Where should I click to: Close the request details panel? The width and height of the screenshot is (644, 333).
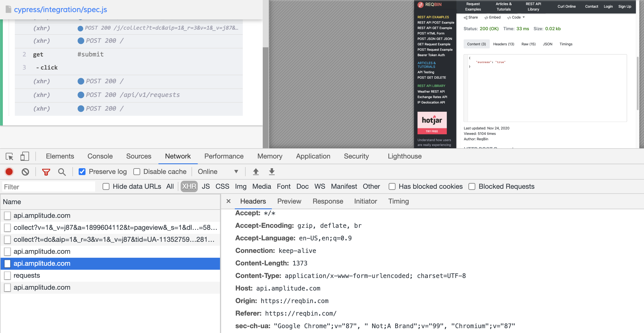228,201
